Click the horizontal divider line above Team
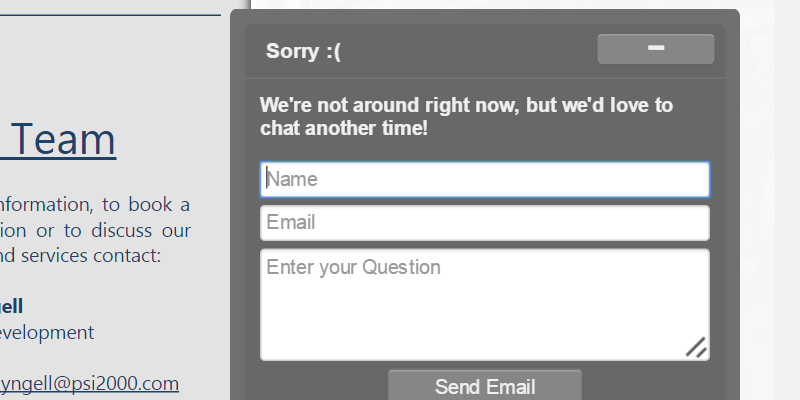Viewport: 800px width, 400px height. 110,16
